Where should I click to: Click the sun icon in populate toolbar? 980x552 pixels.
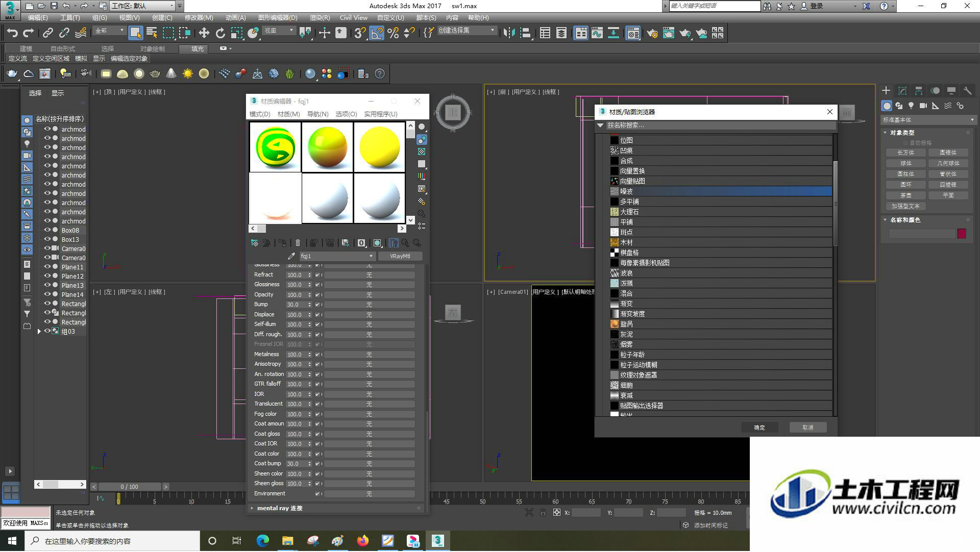point(188,74)
